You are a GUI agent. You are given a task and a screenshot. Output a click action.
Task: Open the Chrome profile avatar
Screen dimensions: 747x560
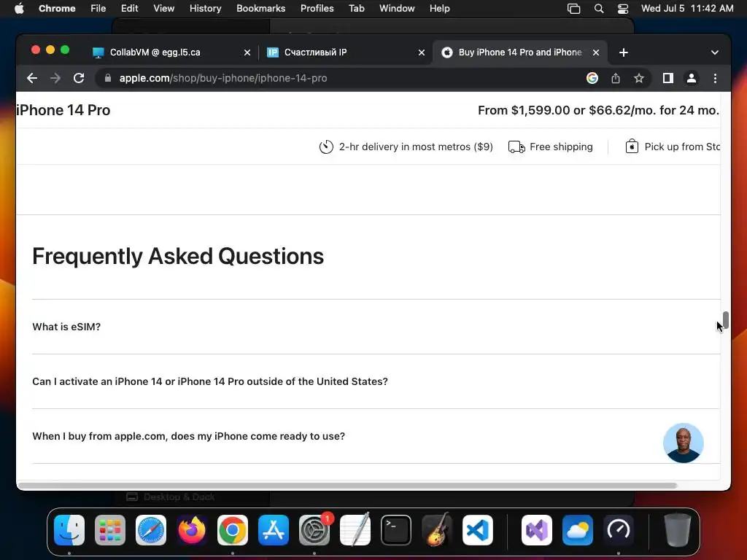click(692, 78)
